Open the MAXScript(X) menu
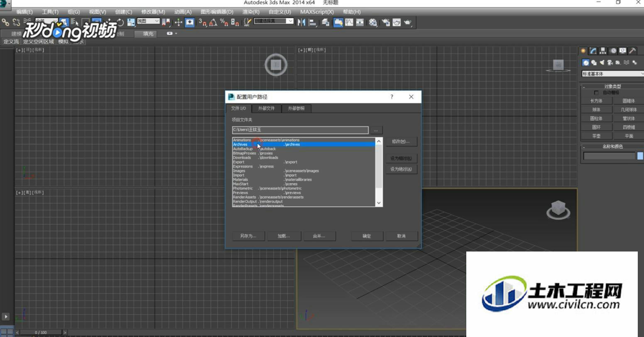 tap(317, 12)
